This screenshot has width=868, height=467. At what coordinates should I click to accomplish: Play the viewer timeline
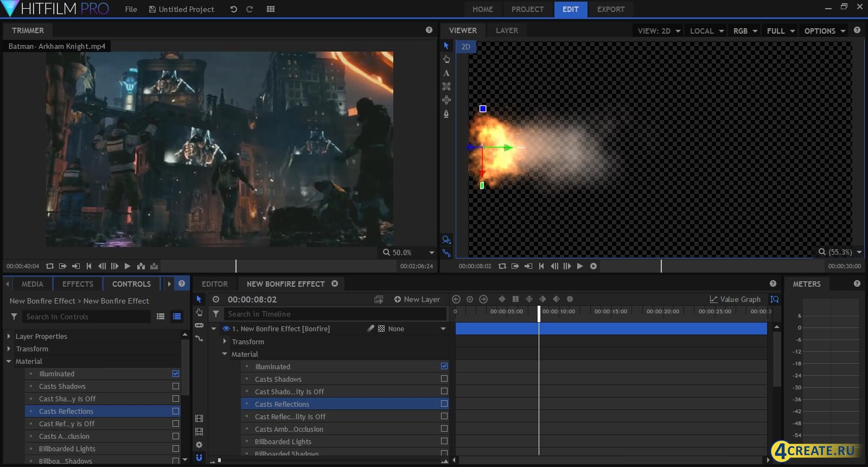(x=580, y=266)
